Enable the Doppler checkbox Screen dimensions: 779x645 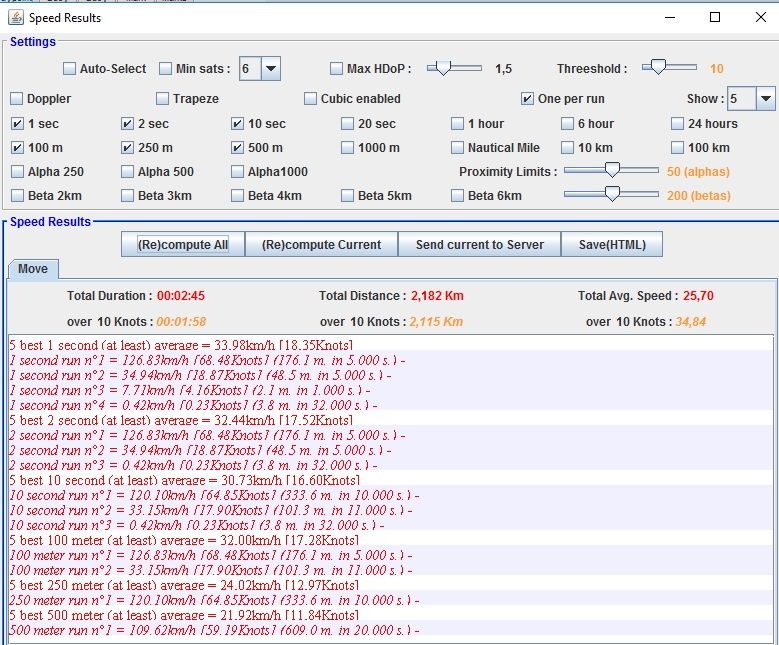click(x=17, y=98)
